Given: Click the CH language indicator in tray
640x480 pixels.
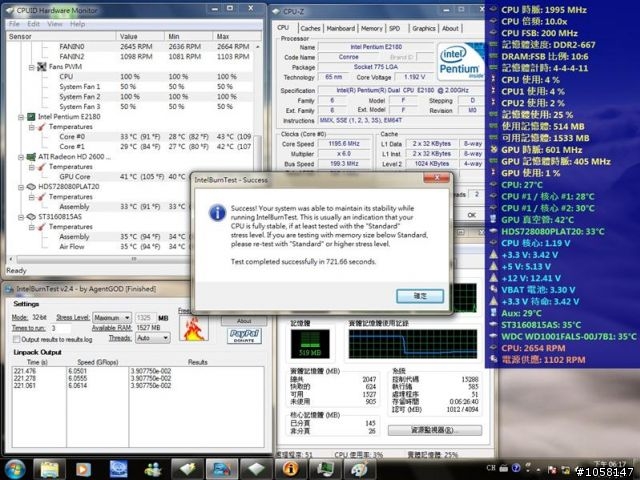Looking at the screenshot, I should [x=491, y=468].
